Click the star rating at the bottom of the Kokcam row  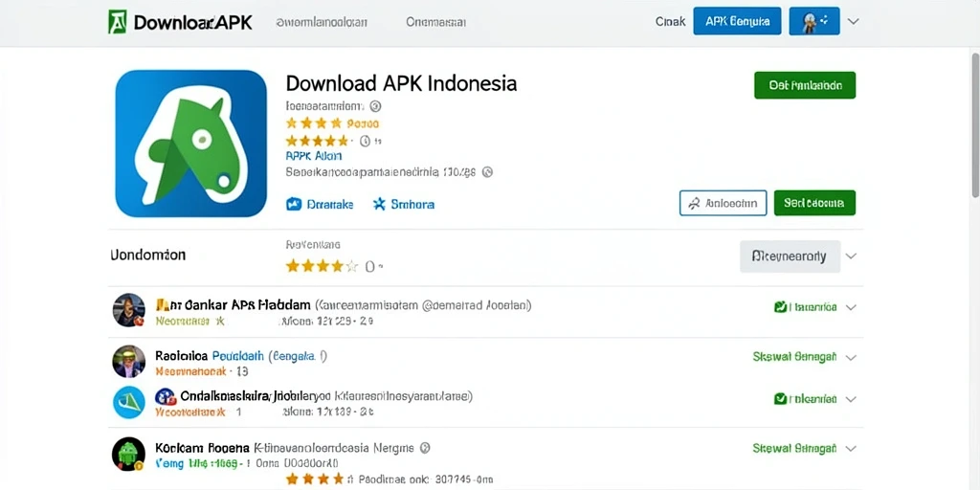[315, 479]
